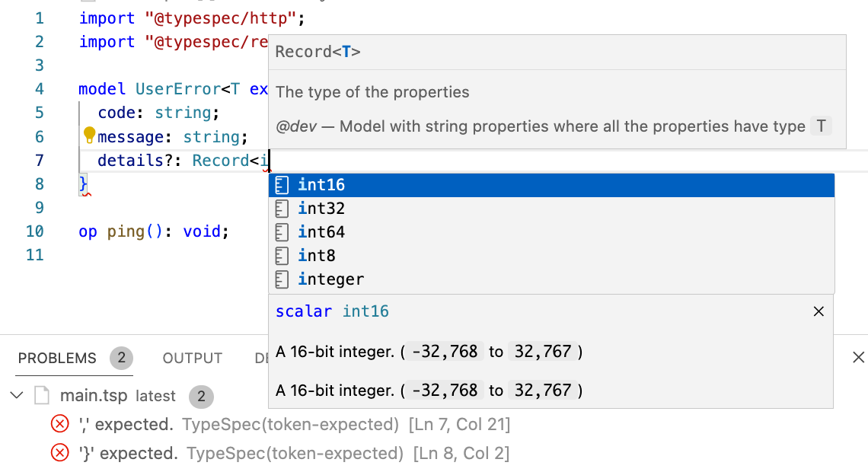Click the int8 suggestion icon
Viewport: 868px width, 472px height.
(282, 256)
